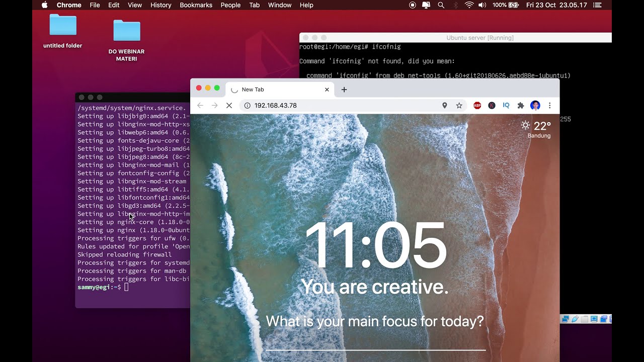The width and height of the screenshot is (644, 362).
Task: Go forward in Chrome
Action: point(215,106)
